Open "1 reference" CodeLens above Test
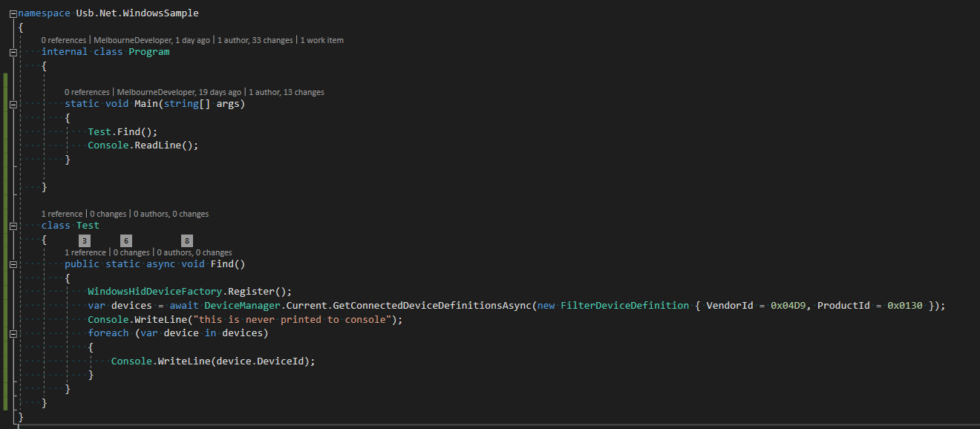Image resolution: width=980 pixels, height=429 pixels. (62, 214)
